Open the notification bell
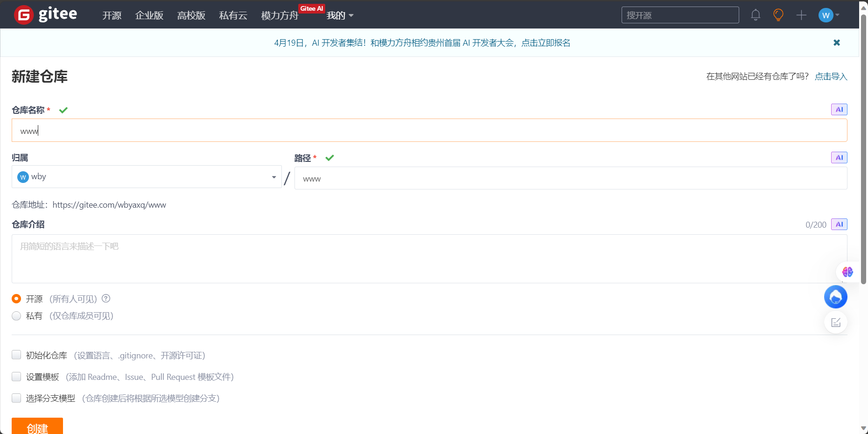The image size is (868, 434). (x=756, y=14)
